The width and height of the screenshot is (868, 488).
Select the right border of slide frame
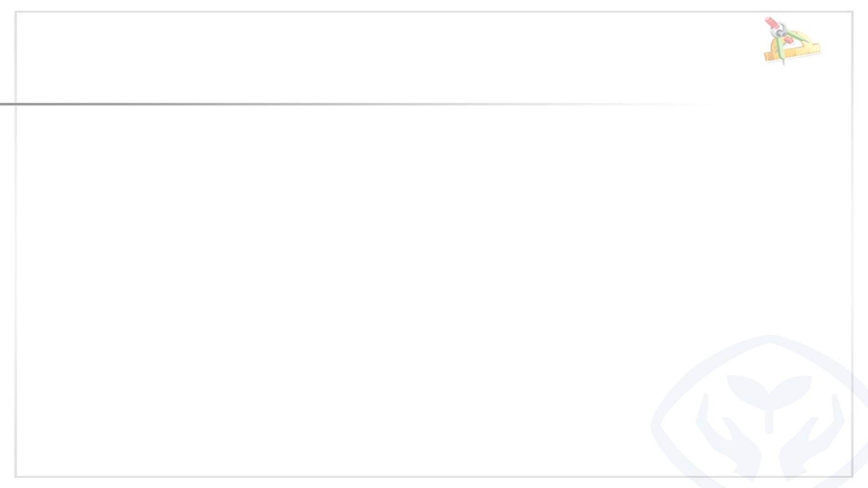852,226
